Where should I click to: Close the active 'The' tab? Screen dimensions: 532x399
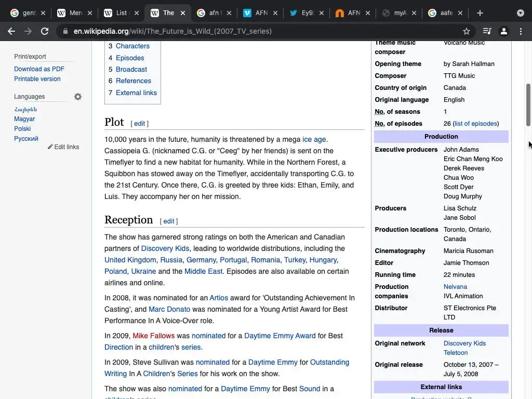point(183,13)
